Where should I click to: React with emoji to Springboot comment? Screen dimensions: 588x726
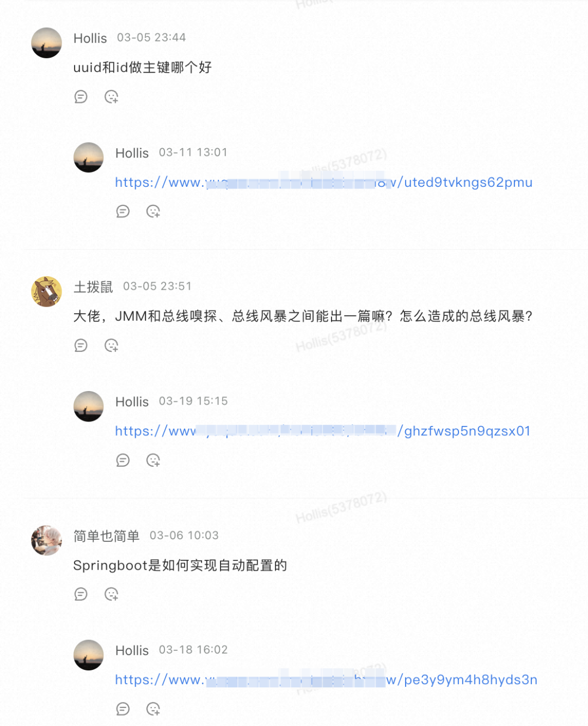tap(112, 594)
